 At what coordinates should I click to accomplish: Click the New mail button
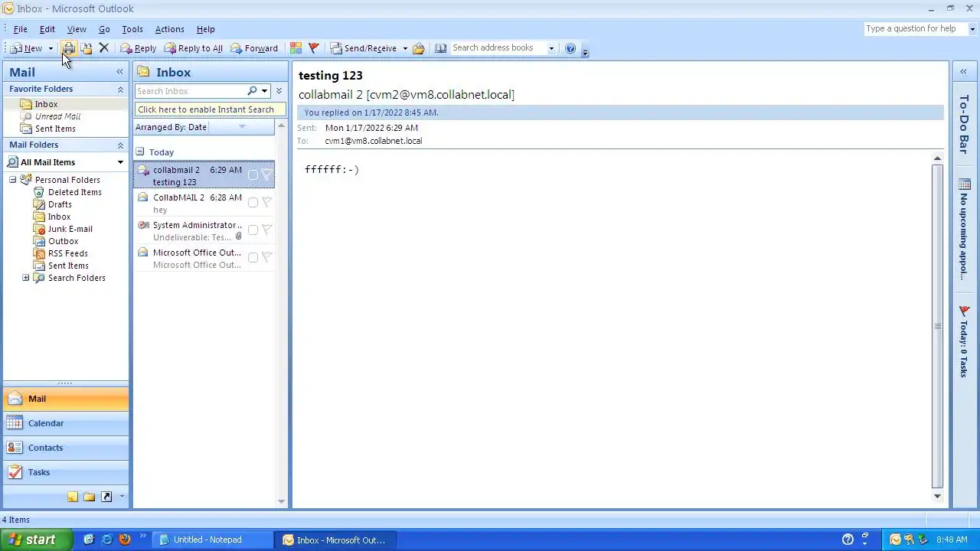[x=27, y=48]
